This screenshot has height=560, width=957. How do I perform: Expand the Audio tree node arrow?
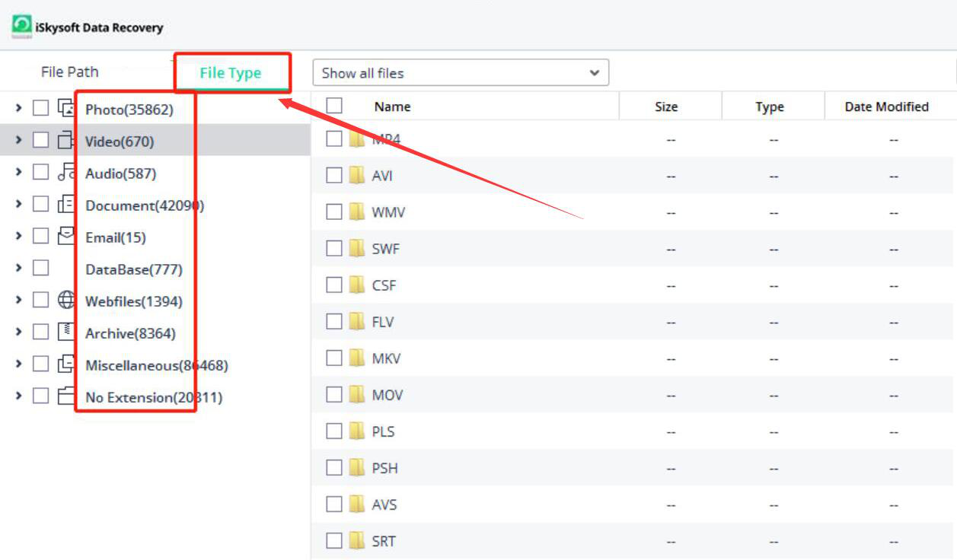click(x=18, y=173)
